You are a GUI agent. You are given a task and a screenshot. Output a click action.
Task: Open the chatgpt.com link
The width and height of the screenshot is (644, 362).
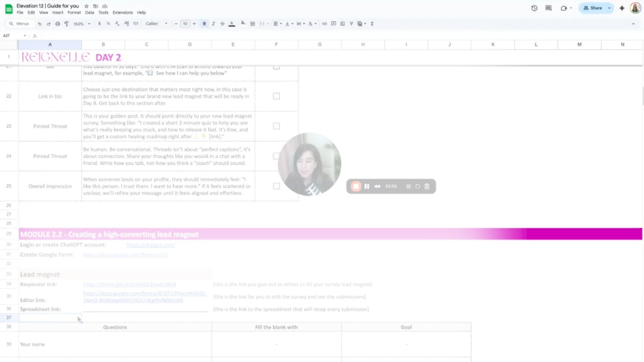(x=151, y=245)
